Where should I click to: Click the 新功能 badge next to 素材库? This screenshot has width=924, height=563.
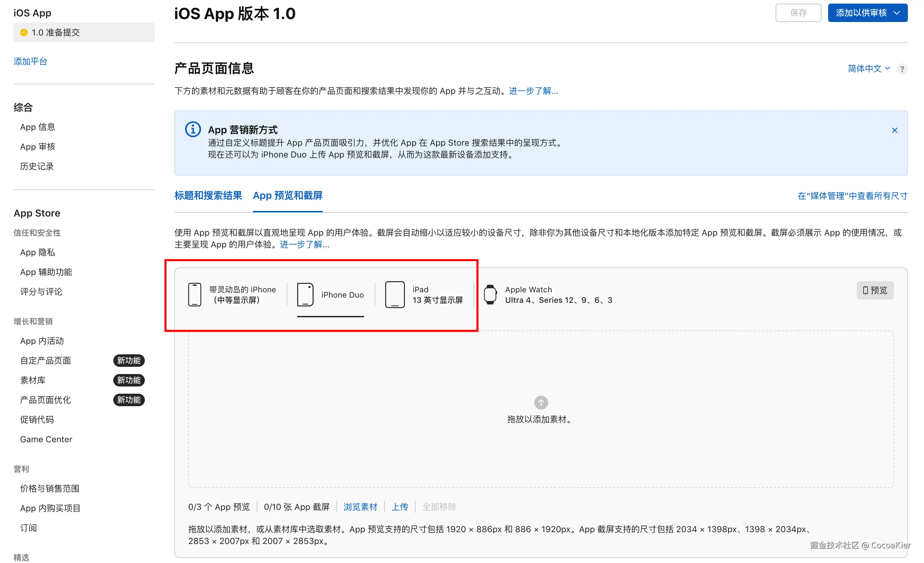(129, 380)
